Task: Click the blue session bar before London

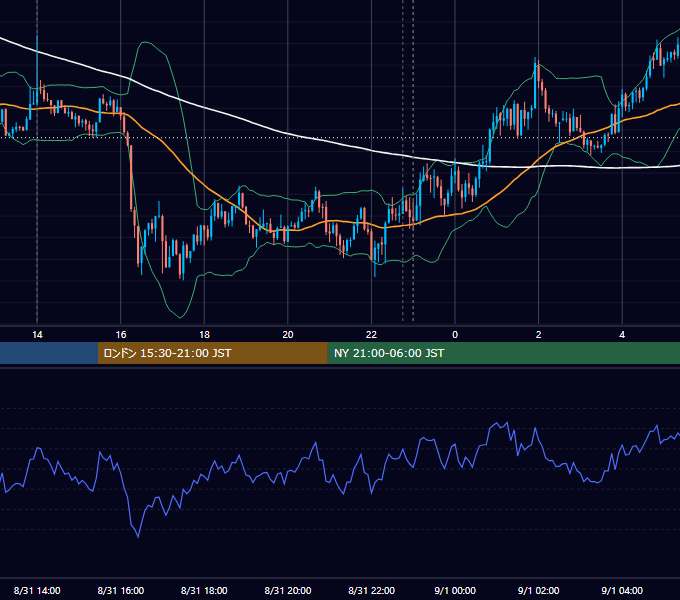Action: coord(49,353)
